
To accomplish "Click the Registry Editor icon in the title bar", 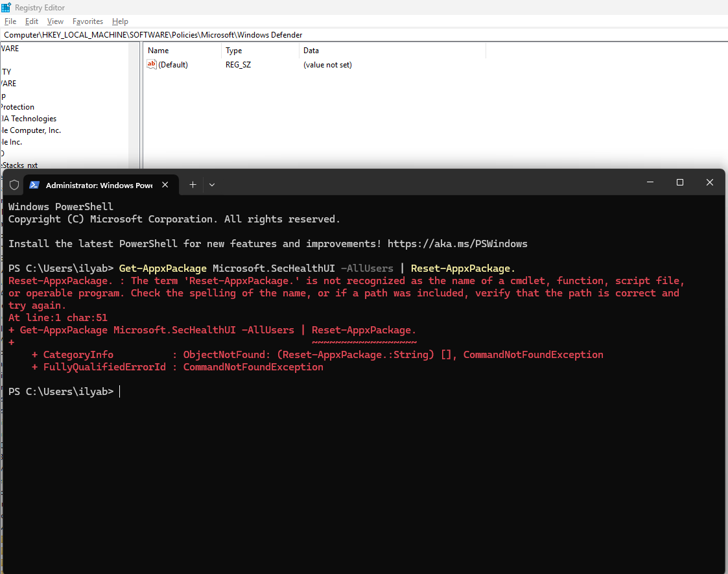I will (7, 7).
